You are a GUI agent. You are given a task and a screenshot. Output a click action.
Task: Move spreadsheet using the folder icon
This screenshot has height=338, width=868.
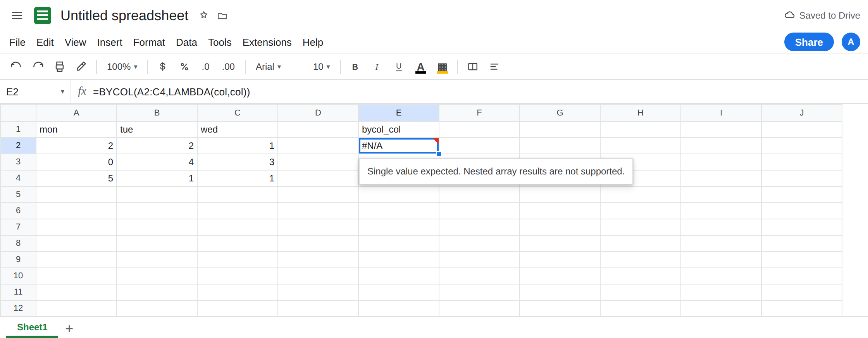tap(222, 16)
